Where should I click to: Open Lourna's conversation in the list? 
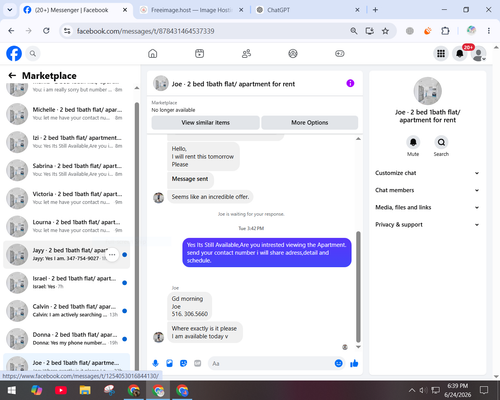67,226
